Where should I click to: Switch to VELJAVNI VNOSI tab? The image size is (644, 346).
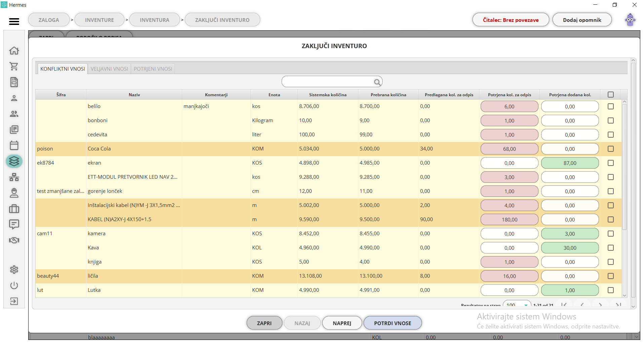[x=109, y=69]
